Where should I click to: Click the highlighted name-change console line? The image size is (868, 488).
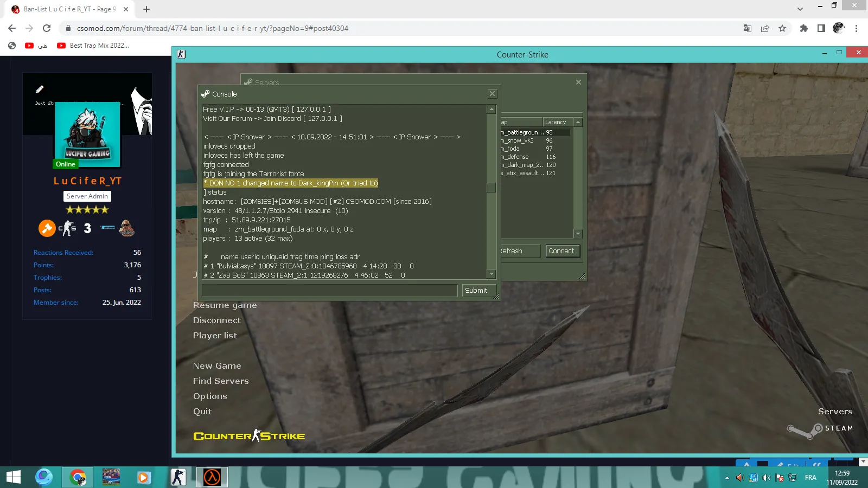tap(291, 183)
